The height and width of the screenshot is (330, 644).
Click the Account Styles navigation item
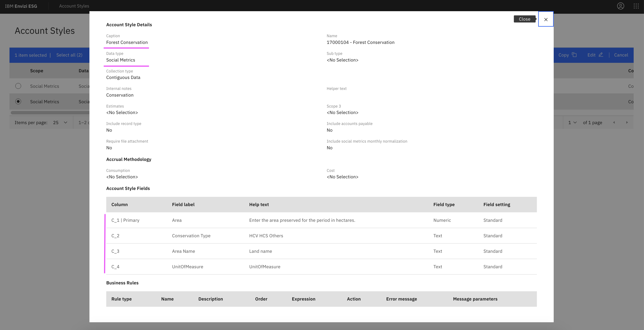coord(74,6)
